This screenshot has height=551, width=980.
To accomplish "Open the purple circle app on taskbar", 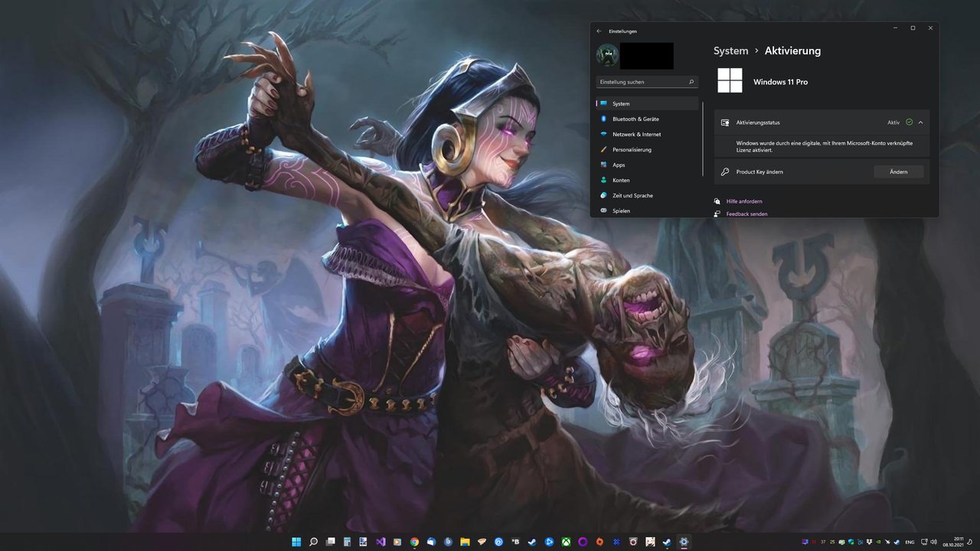I will 583,542.
